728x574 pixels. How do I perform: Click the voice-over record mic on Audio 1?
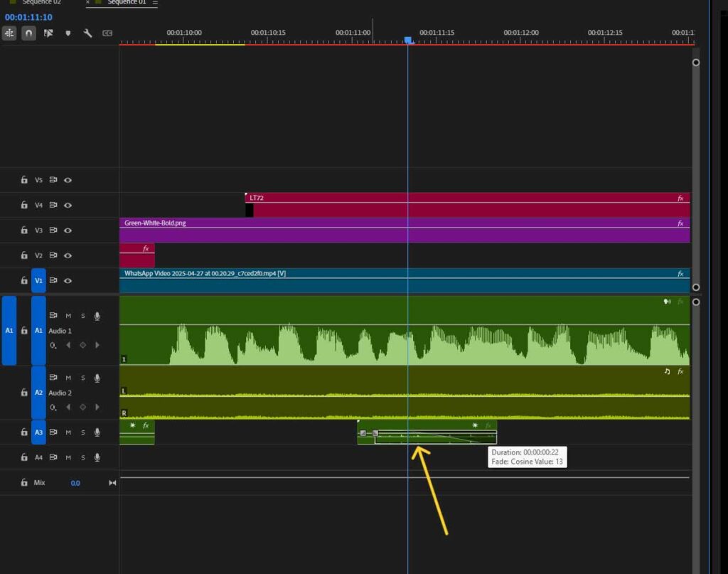pyautogui.click(x=97, y=316)
